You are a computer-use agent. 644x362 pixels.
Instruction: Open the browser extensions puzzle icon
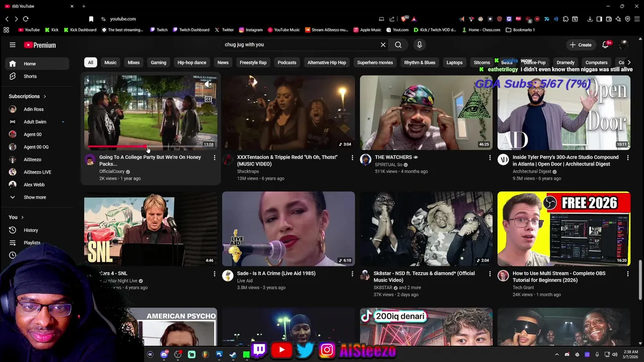coord(566,19)
